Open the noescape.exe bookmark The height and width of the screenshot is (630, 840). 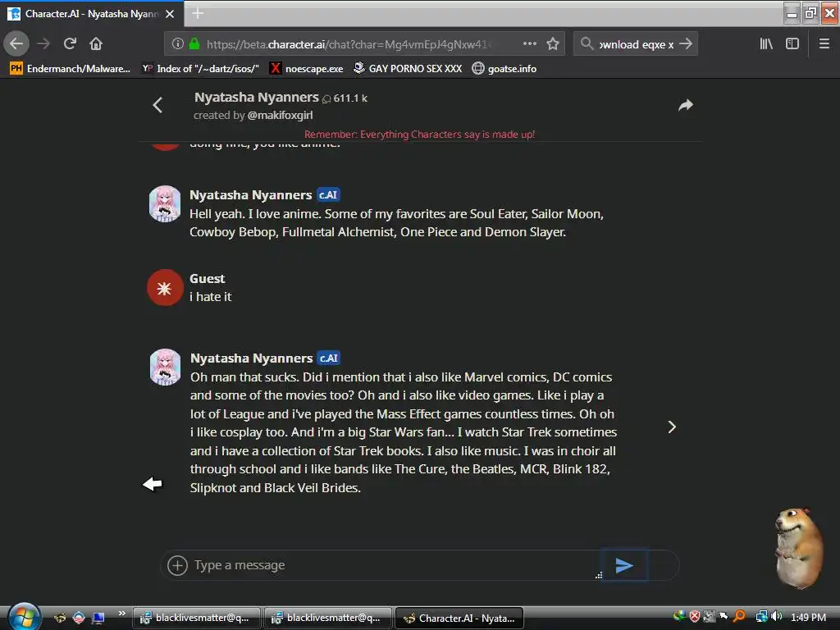click(307, 69)
